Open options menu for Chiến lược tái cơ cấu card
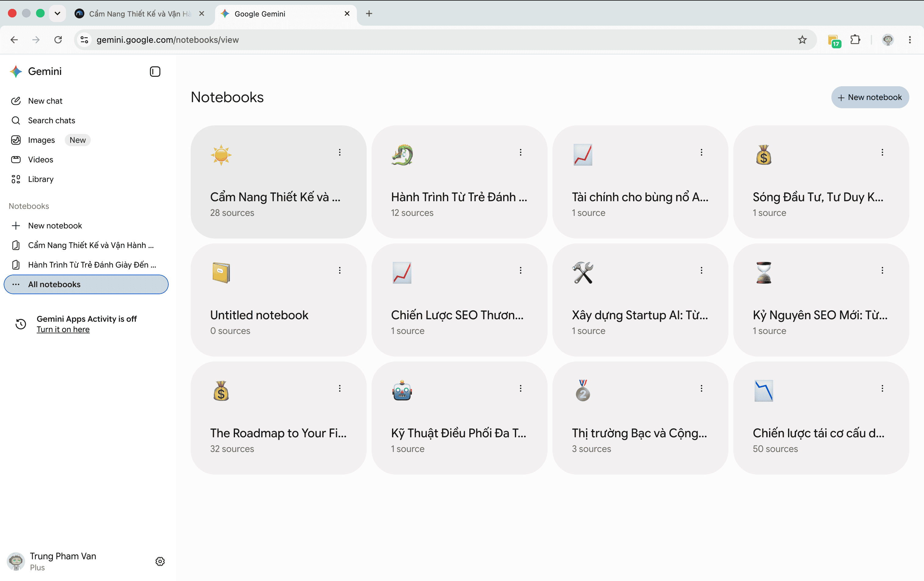Image resolution: width=924 pixels, height=581 pixels. tap(882, 388)
